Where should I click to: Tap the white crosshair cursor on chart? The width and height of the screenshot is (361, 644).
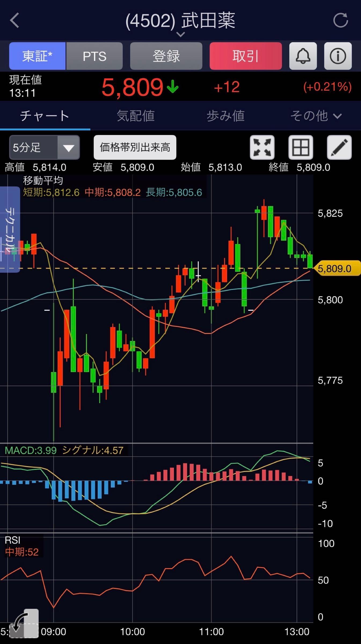(198, 272)
